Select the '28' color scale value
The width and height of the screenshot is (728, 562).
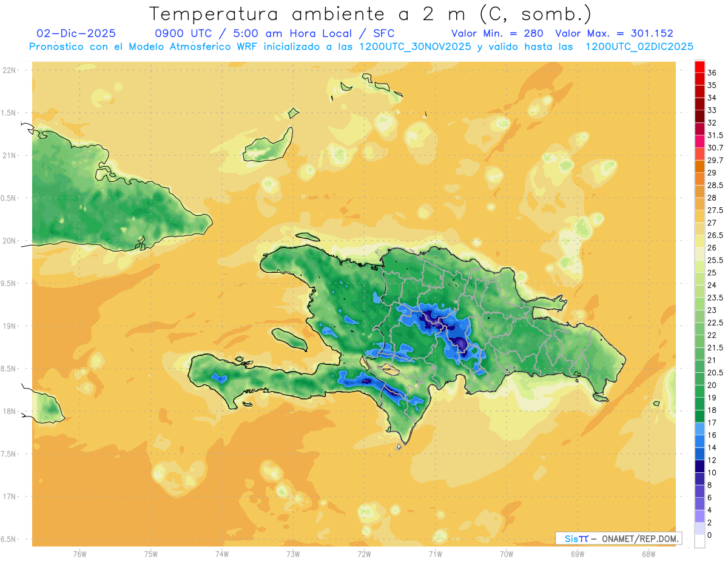click(712, 198)
